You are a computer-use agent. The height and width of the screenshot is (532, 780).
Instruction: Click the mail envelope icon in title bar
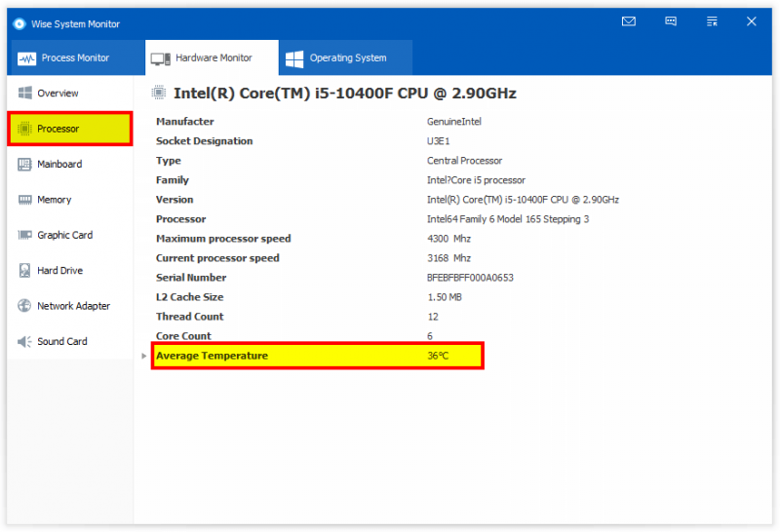tap(628, 21)
